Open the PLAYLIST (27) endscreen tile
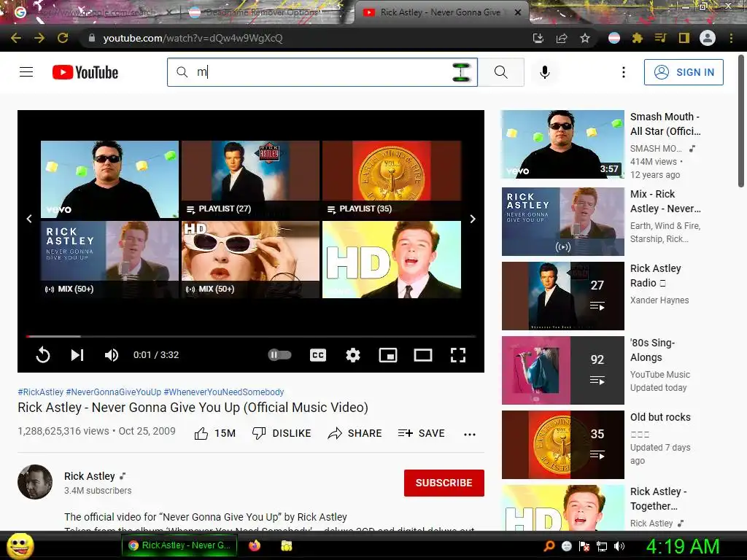The image size is (747, 560). (251, 179)
